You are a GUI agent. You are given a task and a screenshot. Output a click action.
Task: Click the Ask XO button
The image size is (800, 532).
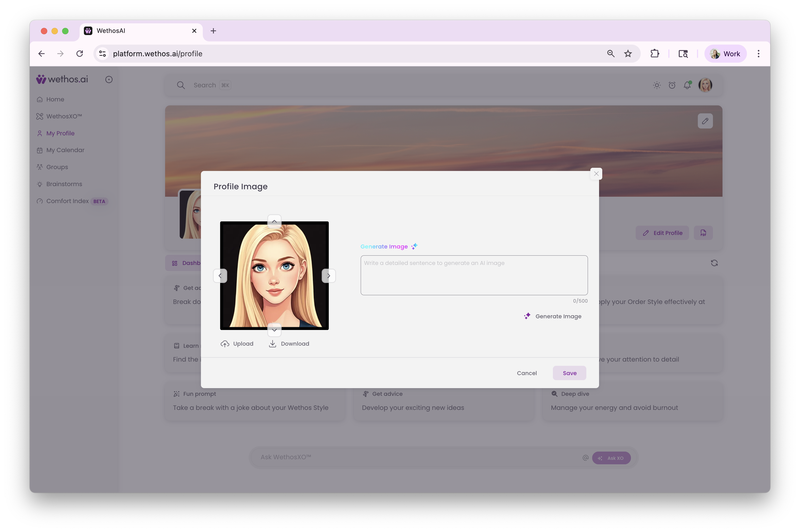(611, 458)
